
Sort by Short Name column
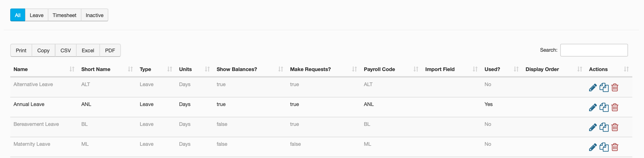(x=96, y=69)
